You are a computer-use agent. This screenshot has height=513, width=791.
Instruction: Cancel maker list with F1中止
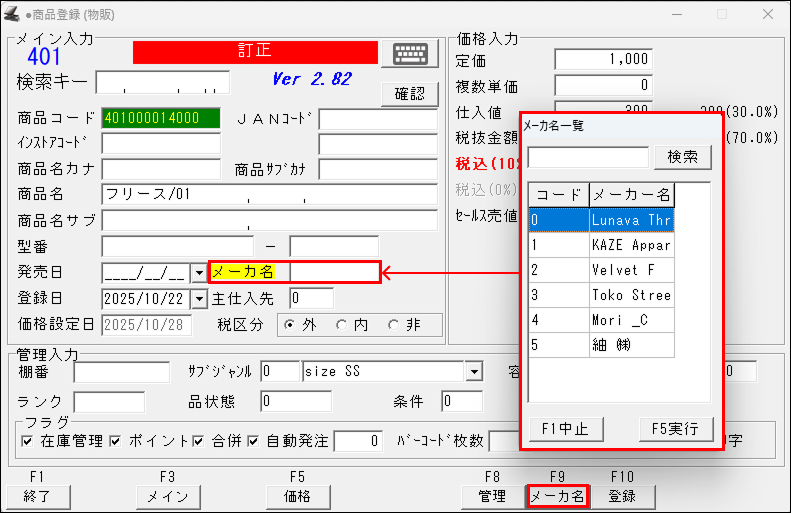tap(565, 429)
